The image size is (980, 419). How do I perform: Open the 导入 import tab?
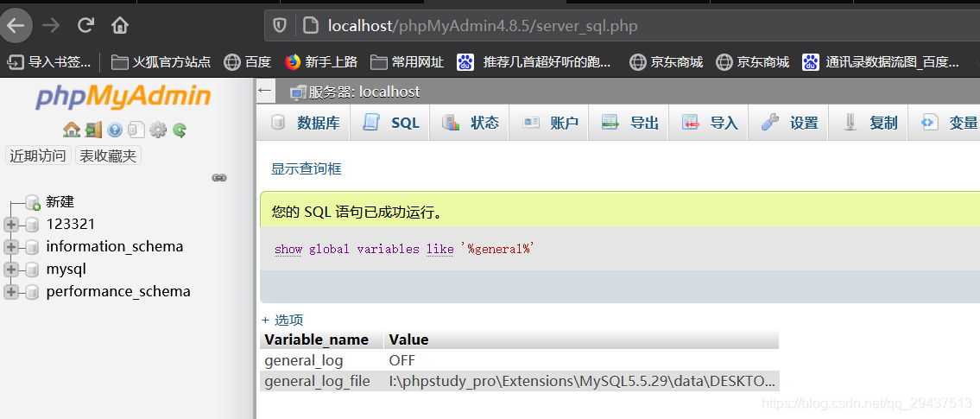pos(709,123)
